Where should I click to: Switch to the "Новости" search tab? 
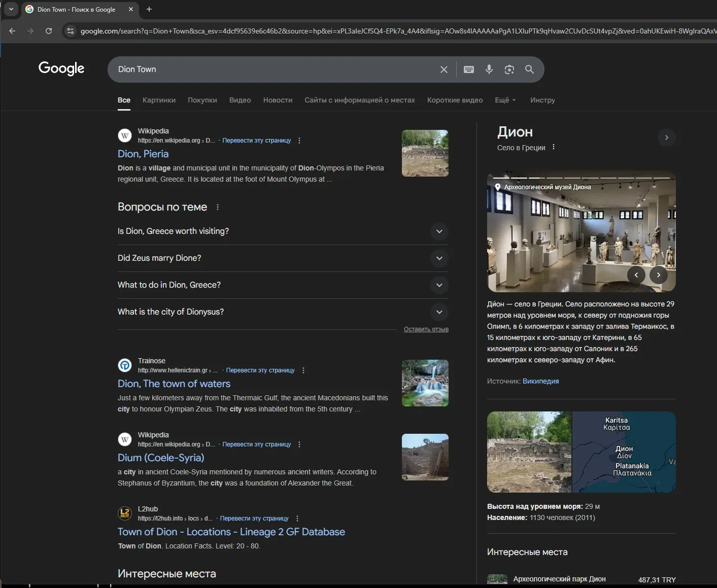278,100
